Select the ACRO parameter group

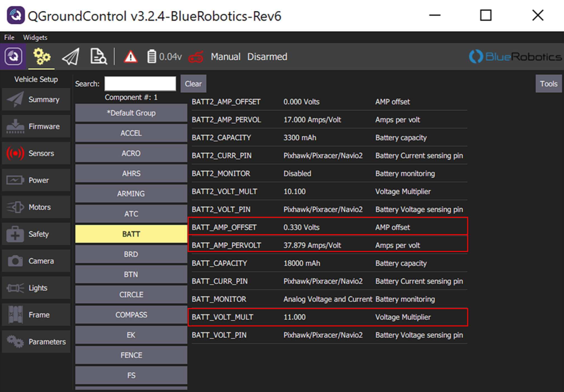131,153
